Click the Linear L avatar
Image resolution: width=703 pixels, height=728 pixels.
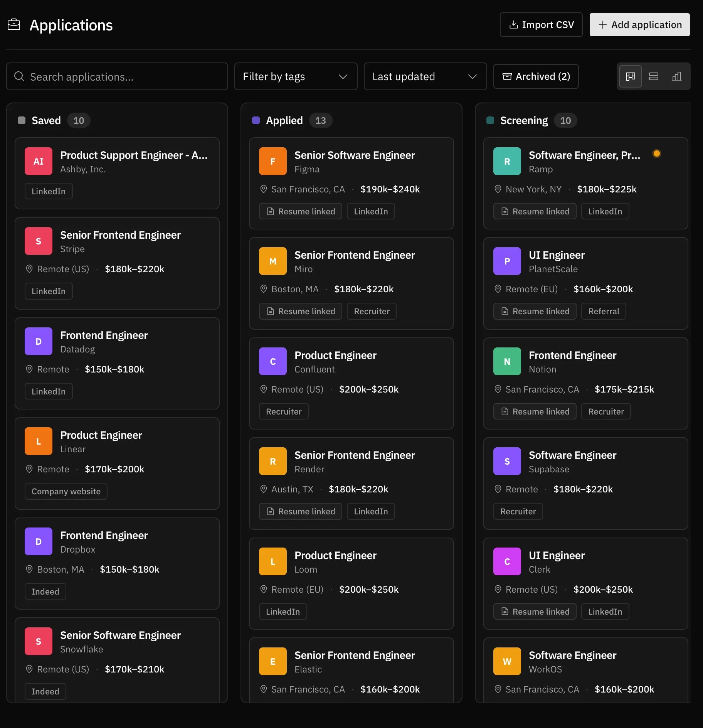39,441
